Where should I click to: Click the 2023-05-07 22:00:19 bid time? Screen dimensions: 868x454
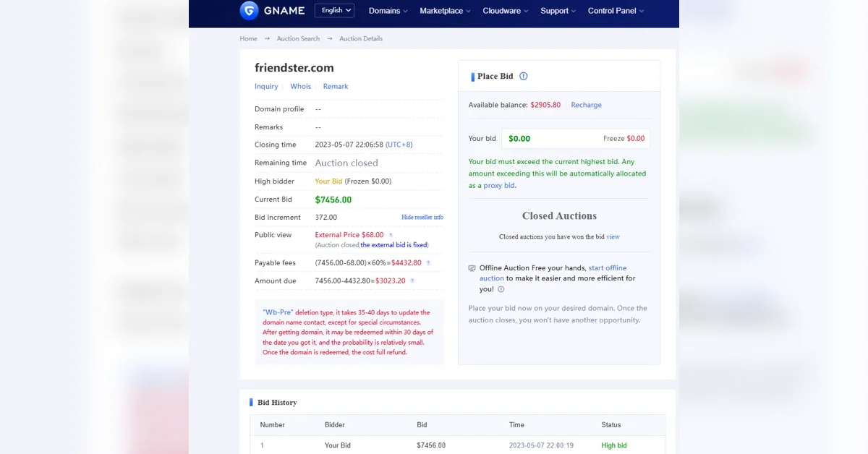541,445
